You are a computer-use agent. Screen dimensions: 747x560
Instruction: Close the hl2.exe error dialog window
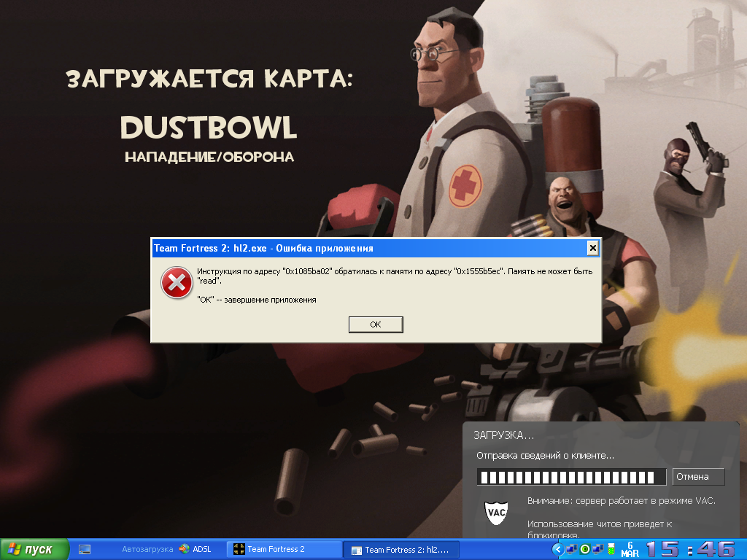(593, 248)
